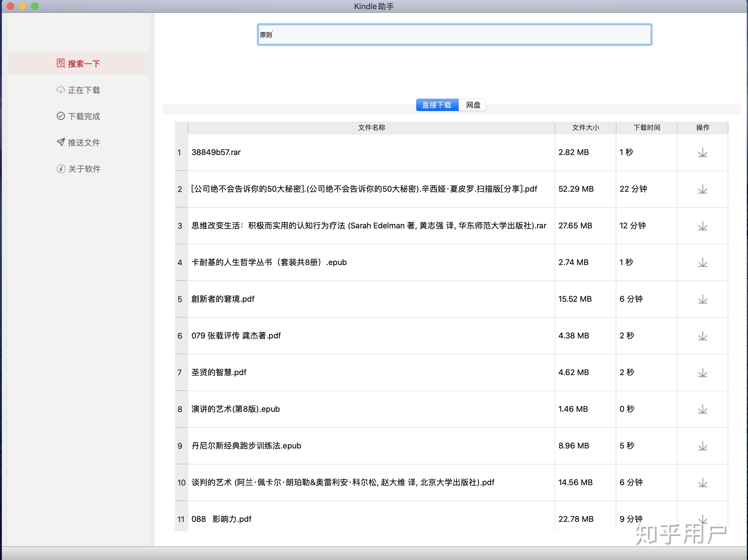Open the 关于软件 sidebar section

(x=79, y=169)
